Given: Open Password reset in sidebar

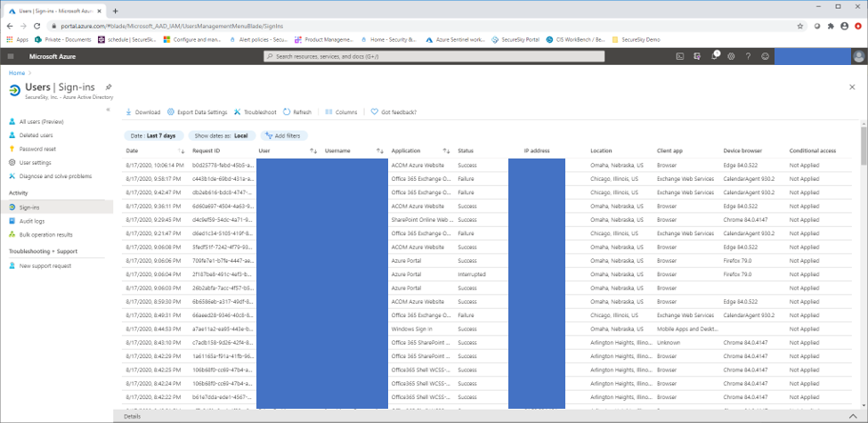Looking at the screenshot, I should point(37,149).
